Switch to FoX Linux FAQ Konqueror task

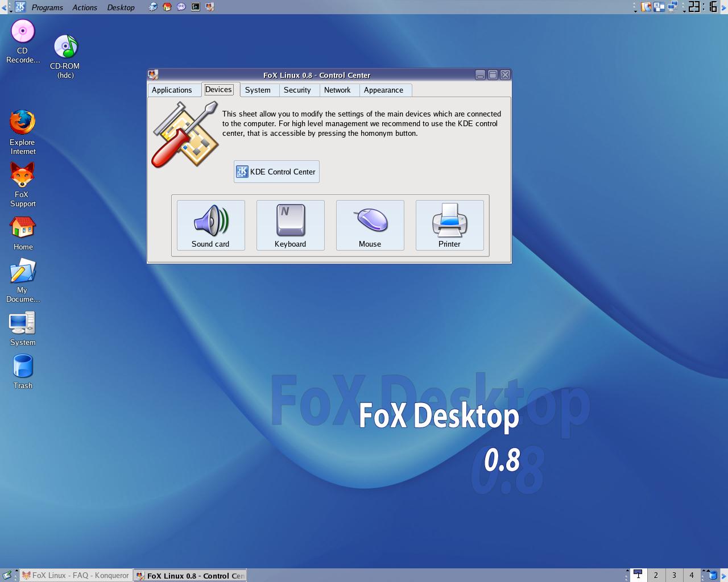(76, 575)
